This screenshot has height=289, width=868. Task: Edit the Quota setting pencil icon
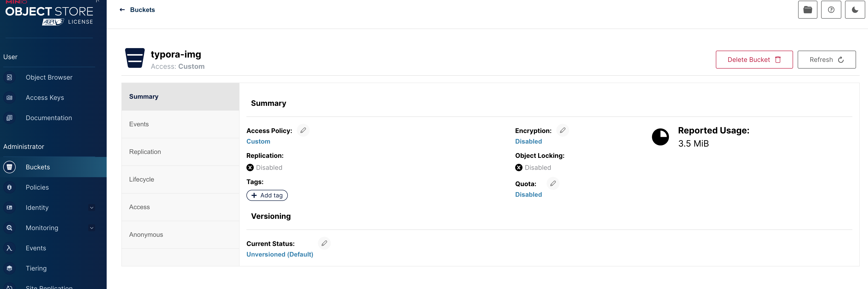[x=553, y=183]
